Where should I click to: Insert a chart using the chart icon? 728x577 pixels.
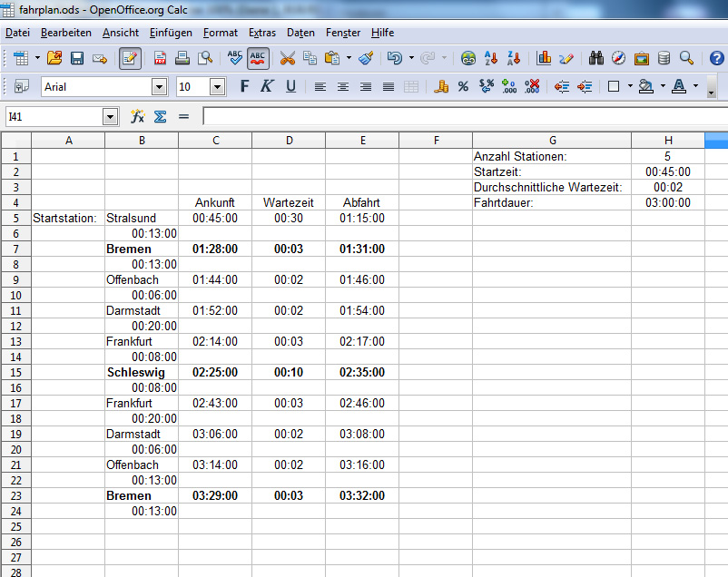click(544, 58)
